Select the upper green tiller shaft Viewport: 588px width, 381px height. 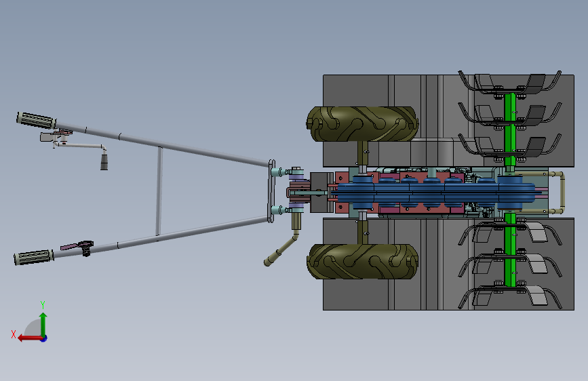point(509,128)
